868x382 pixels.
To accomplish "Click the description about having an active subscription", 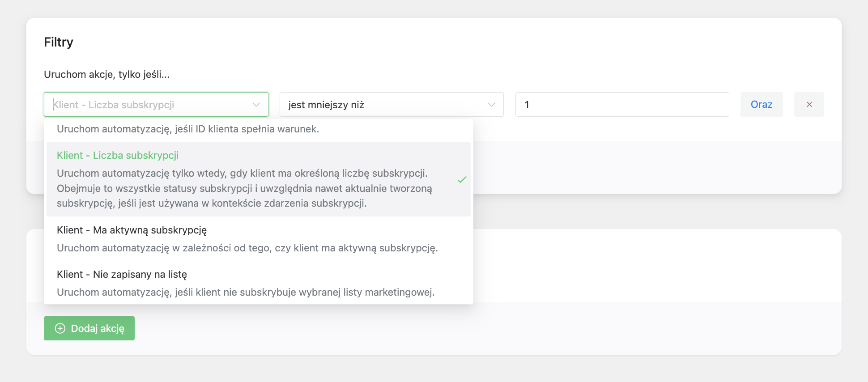I will (x=247, y=248).
